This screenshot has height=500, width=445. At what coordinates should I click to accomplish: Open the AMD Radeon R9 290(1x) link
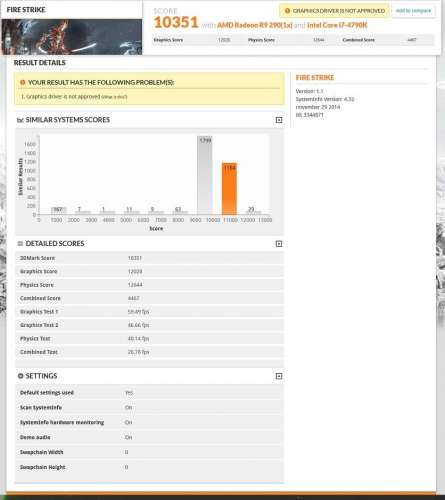tap(255, 25)
